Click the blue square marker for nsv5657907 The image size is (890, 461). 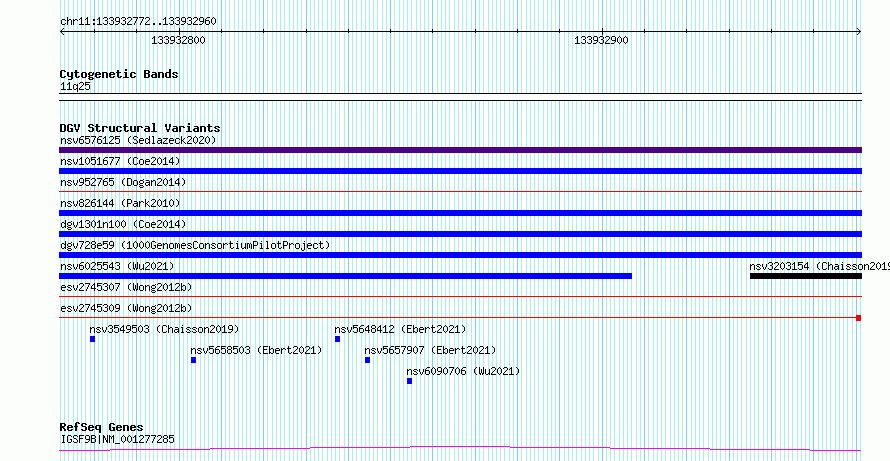coord(368,360)
